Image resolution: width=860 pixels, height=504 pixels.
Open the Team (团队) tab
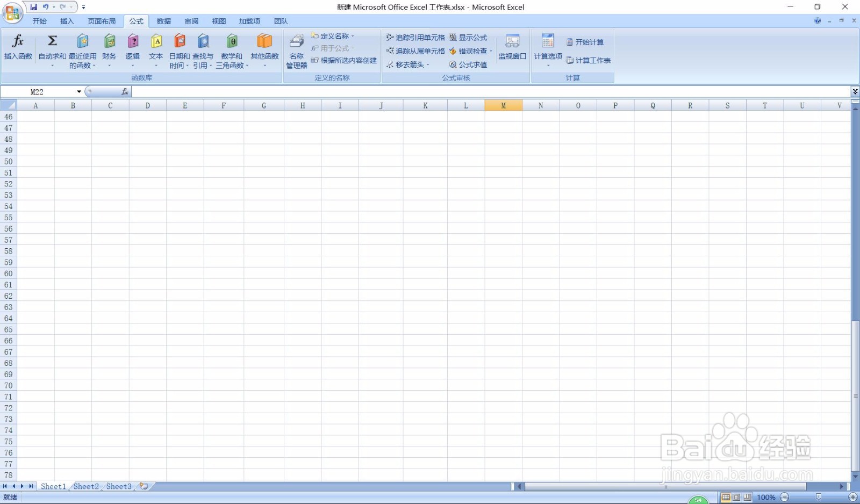coord(281,21)
